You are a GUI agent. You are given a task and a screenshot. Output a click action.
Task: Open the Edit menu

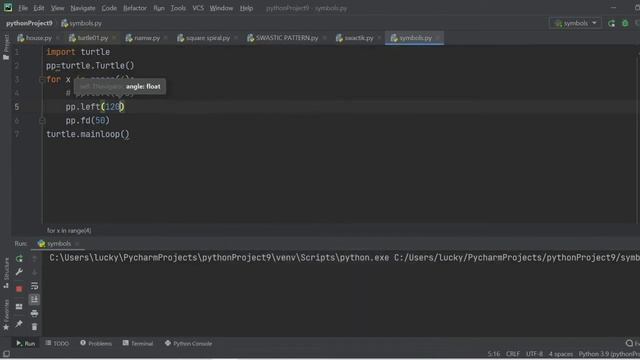39,8
